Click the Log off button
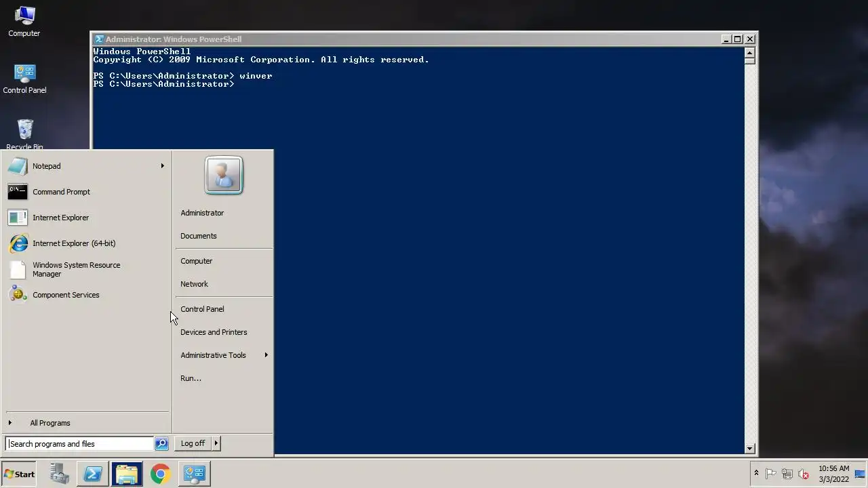This screenshot has width=868, height=488. [193, 443]
